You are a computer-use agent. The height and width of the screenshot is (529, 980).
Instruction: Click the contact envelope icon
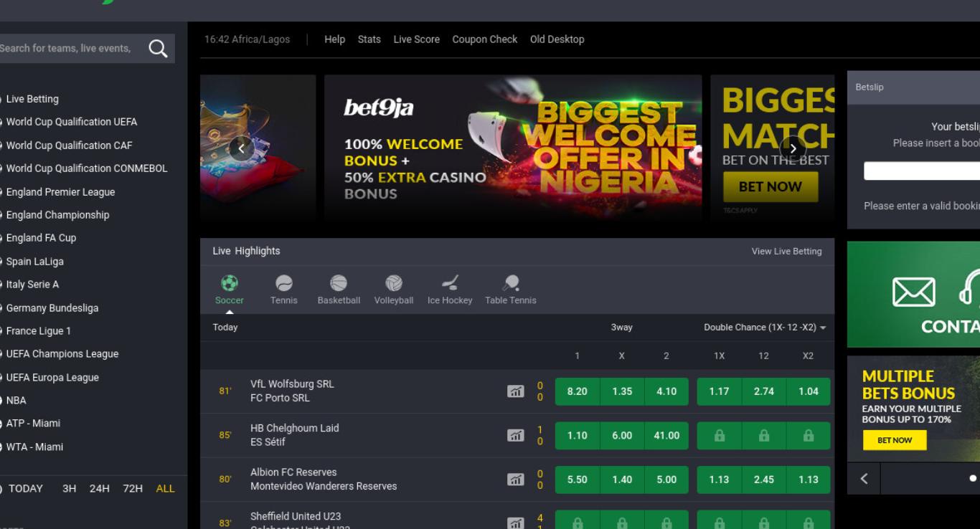click(913, 292)
